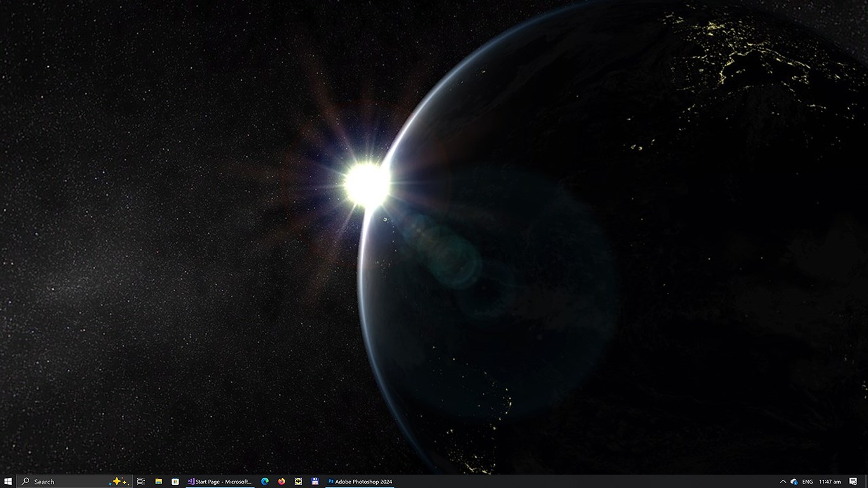The height and width of the screenshot is (488, 868).
Task: Open the floppy disk app on taskbar
Action: pyautogui.click(x=315, y=482)
